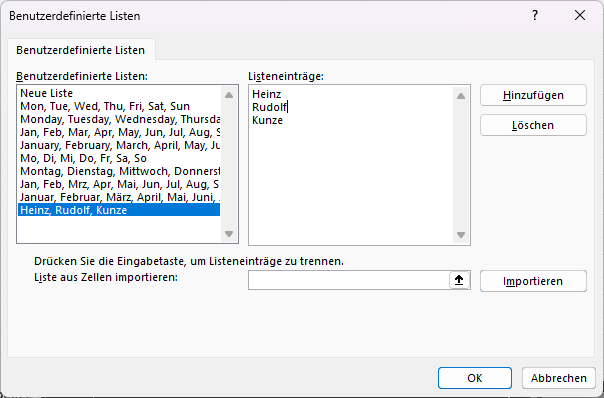The image size is (604, 398).
Task: Confirm with the OK button
Action: tap(475, 378)
